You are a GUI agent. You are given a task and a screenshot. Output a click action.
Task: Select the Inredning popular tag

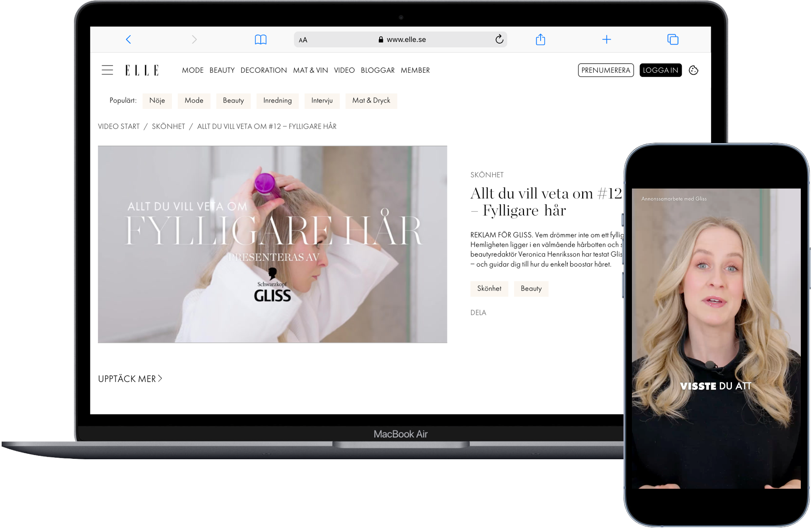(x=277, y=100)
